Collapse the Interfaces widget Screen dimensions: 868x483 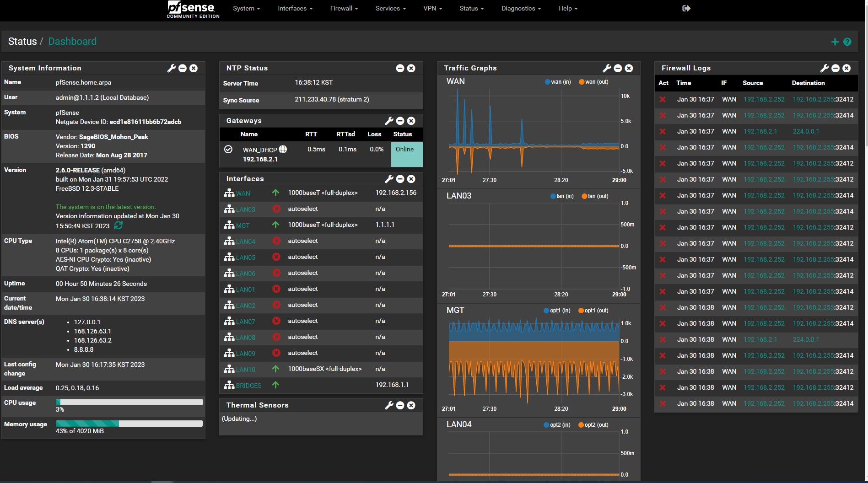[400, 179]
